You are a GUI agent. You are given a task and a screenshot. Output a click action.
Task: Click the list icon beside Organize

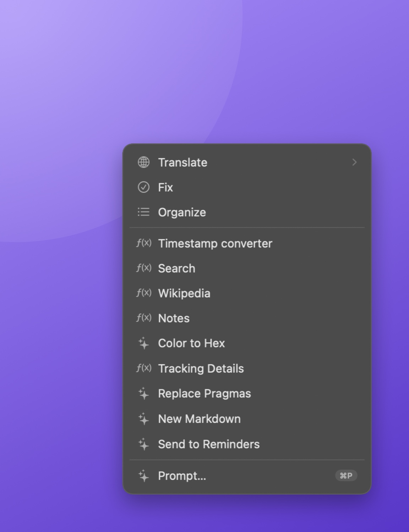coord(143,212)
